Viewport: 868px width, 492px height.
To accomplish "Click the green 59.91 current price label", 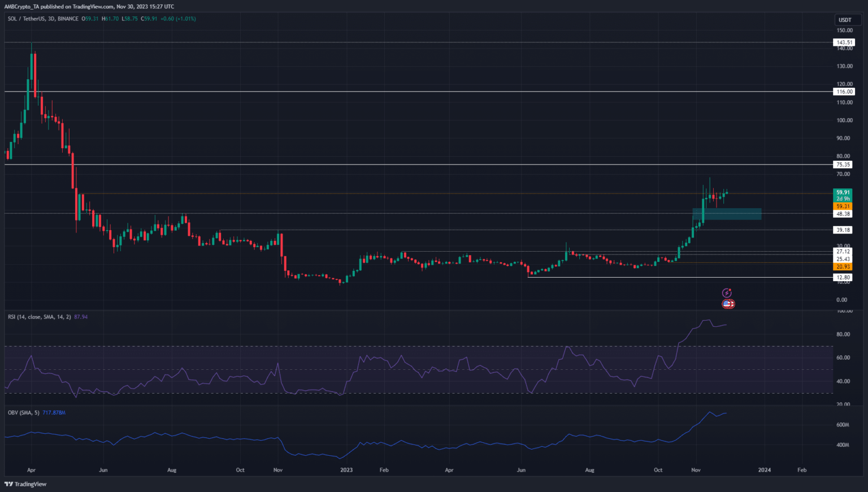I will pyautogui.click(x=843, y=192).
